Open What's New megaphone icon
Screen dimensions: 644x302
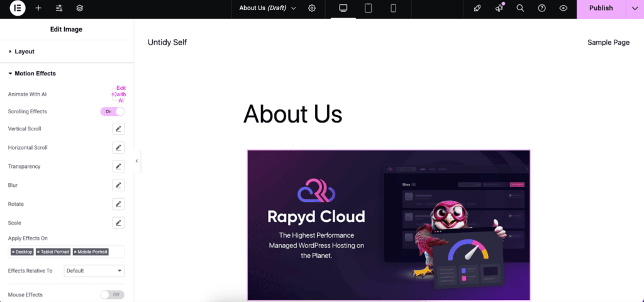(499, 8)
